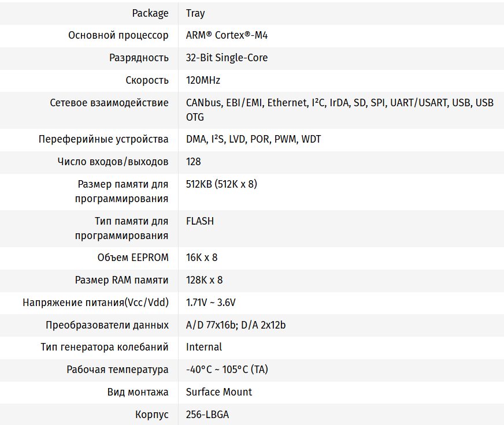
Task: Select the "128" inputs/outputs value
Action: coord(194,162)
